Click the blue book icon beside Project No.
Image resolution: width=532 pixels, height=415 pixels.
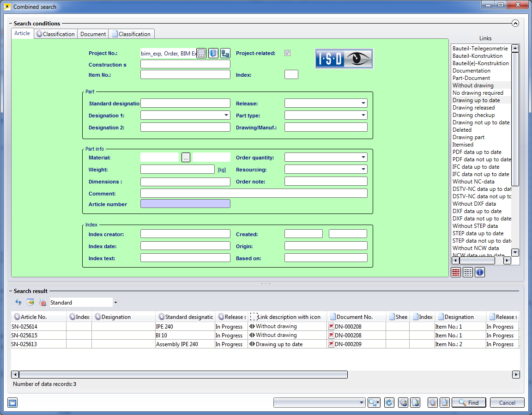point(213,53)
